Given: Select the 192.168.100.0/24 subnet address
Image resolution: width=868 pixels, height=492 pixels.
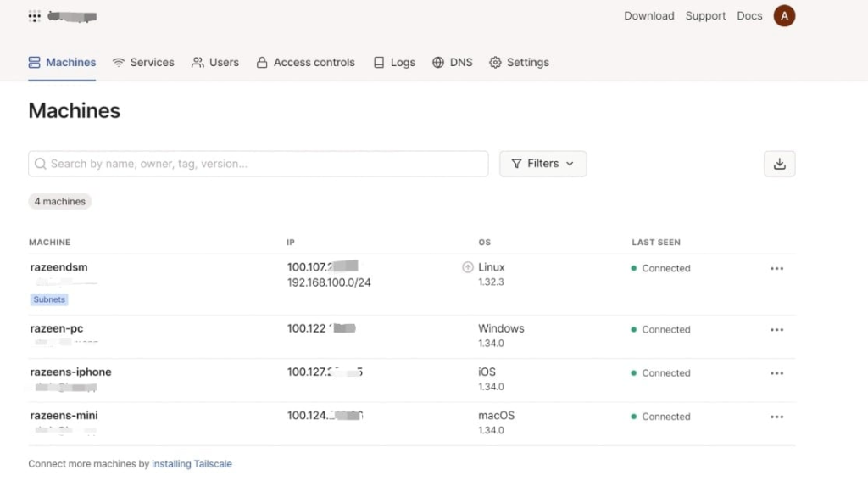Looking at the screenshot, I should click(329, 282).
